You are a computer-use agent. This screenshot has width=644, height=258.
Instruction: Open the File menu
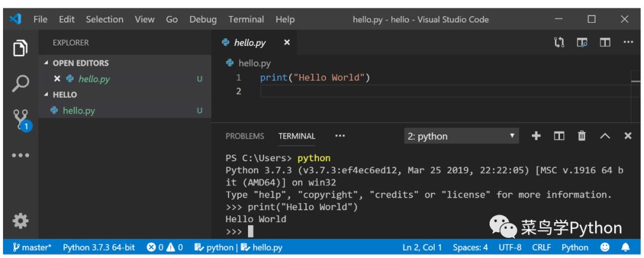click(41, 19)
